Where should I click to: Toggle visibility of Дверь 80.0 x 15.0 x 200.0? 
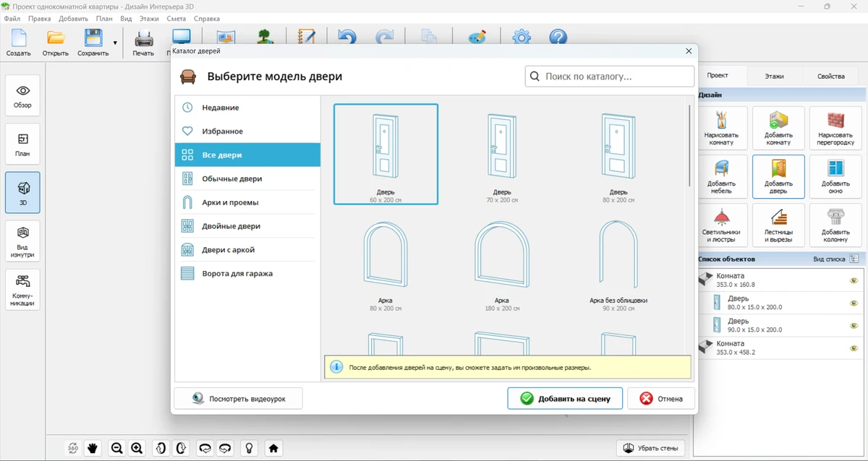click(x=854, y=303)
